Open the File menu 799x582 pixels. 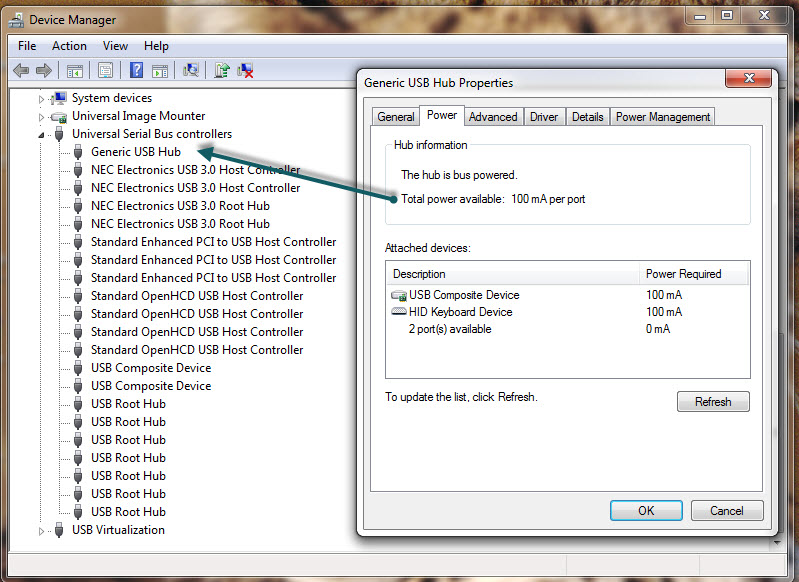click(27, 46)
